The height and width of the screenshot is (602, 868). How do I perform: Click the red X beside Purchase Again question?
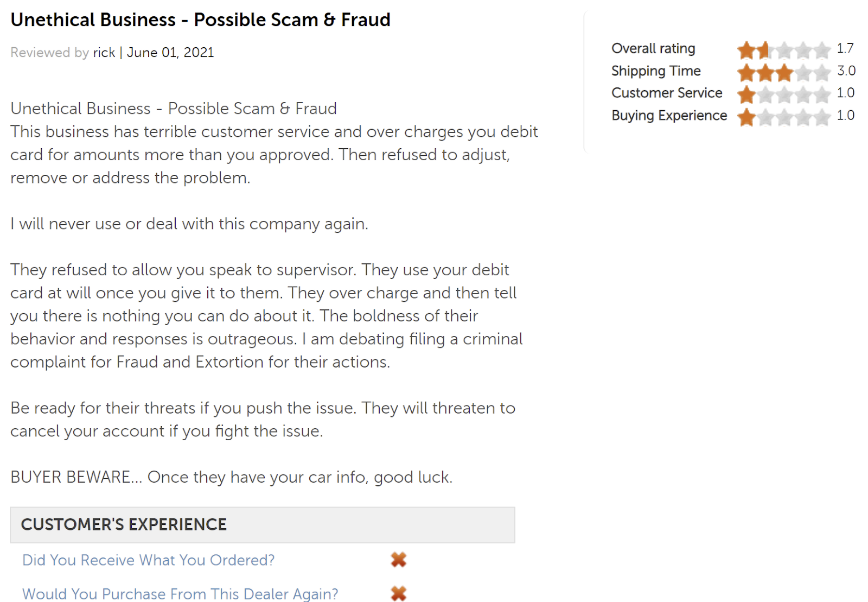click(x=399, y=593)
